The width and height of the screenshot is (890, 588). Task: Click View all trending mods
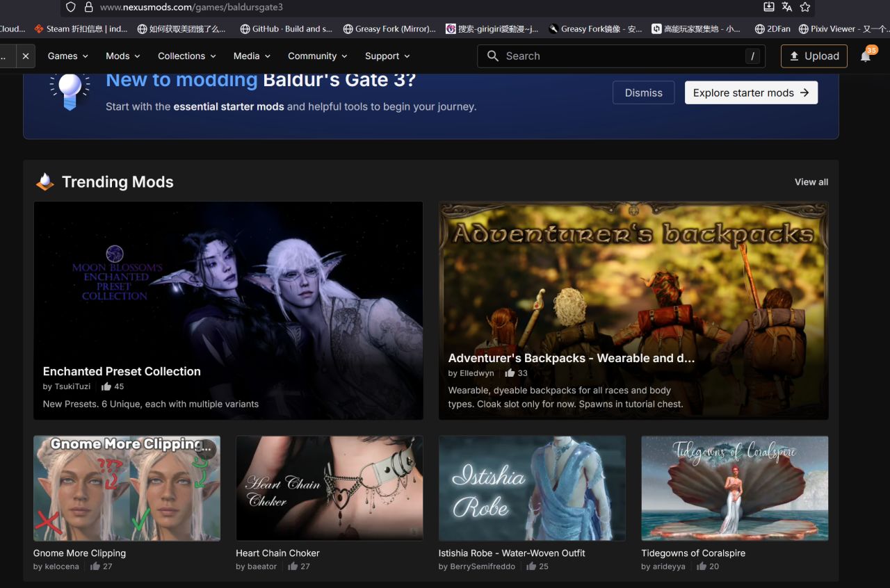tap(811, 182)
